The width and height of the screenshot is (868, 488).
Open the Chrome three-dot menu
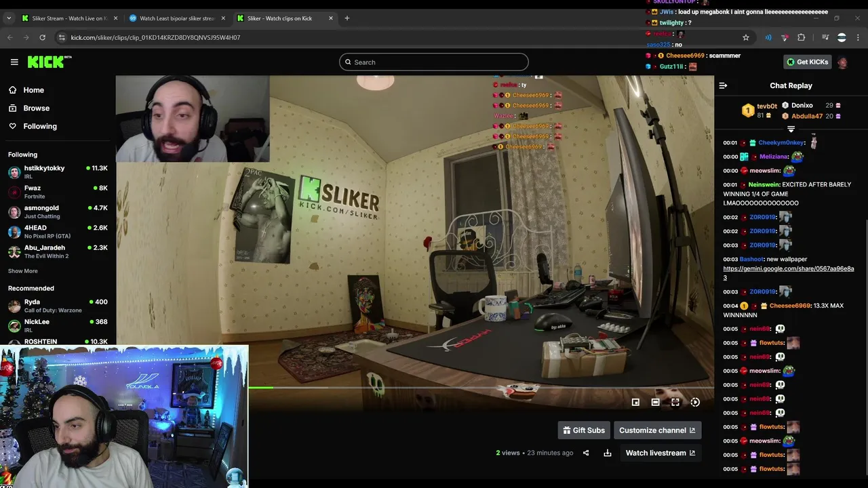click(859, 37)
